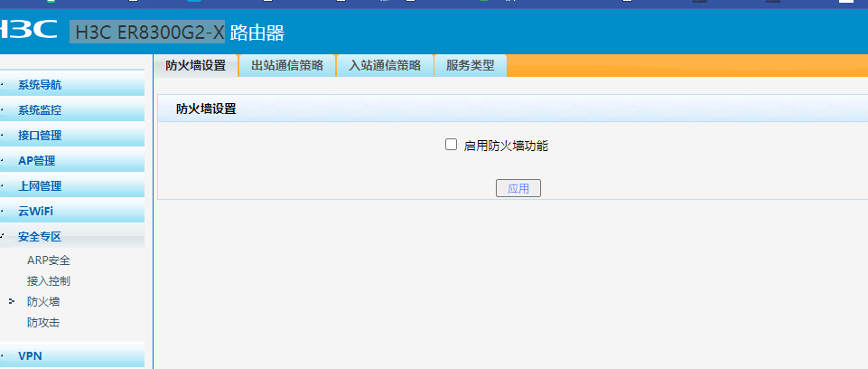Open the ARP安全 submenu item

(49, 260)
